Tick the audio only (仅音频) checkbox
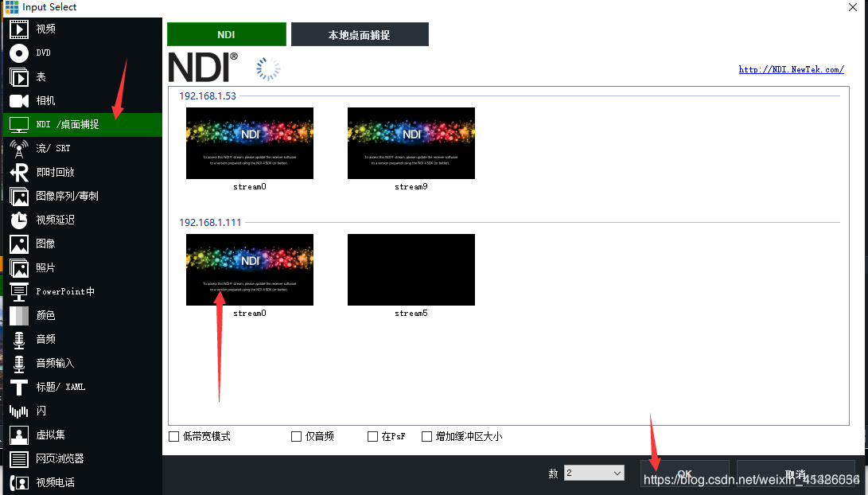This screenshot has width=868, height=495. pos(296,436)
